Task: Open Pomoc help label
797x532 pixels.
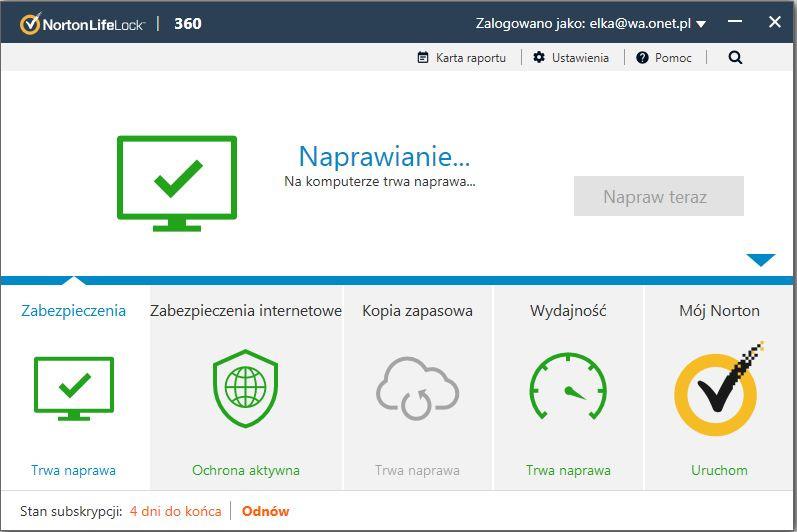Action: click(x=673, y=58)
